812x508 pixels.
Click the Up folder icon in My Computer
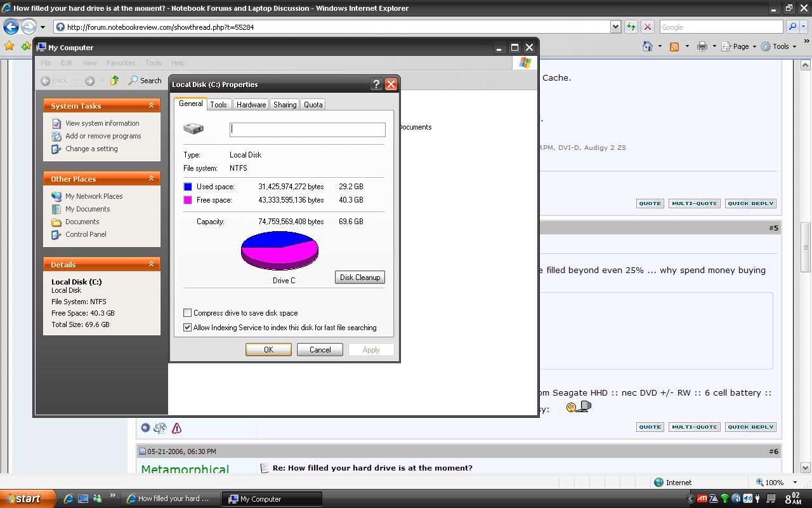pyautogui.click(x=114, y=81)
